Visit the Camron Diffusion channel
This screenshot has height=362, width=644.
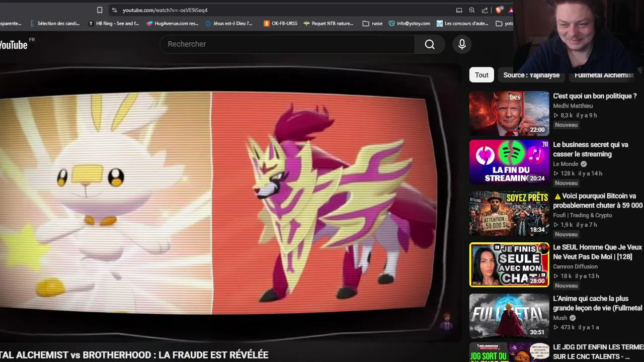click(575, 266)
